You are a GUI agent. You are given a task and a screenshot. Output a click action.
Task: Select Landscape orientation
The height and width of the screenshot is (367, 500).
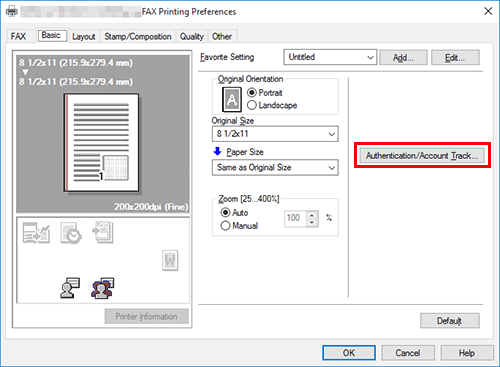point(272,105)
